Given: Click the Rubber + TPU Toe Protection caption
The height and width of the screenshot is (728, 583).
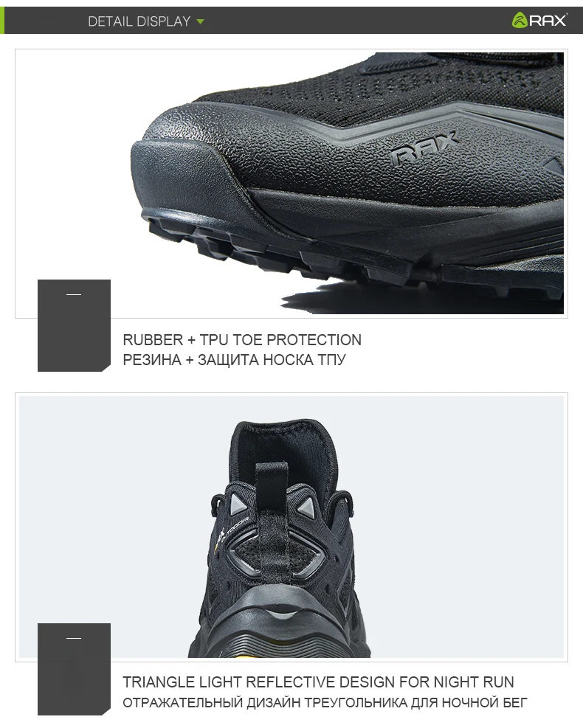Looking at the screenshot, I should [242, 339].
